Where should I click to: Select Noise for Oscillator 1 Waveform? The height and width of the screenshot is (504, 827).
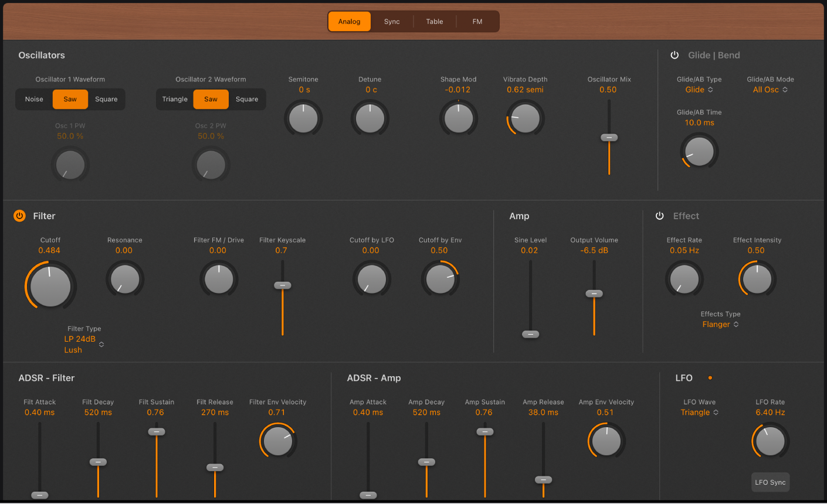[x=33, y=99]
